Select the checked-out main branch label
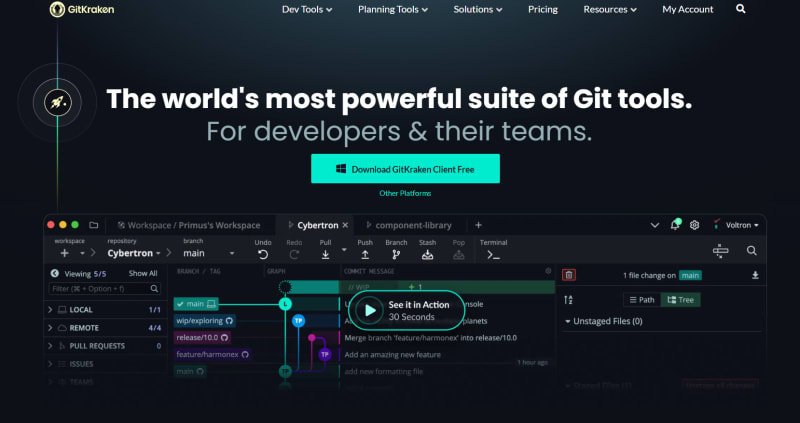Screen dimensions: 800x423 point(196,304)
